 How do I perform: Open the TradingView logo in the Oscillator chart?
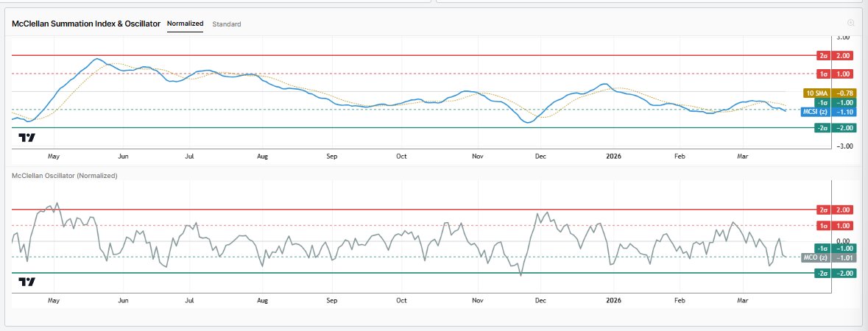pos(27,282)
